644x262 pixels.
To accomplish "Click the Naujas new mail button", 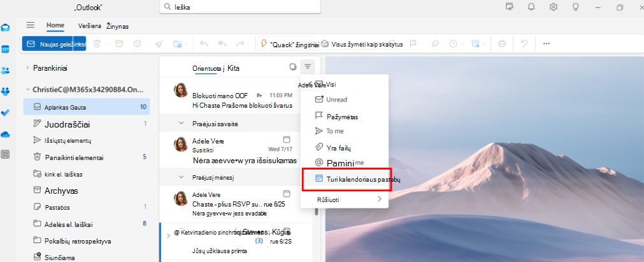I will point(54,44).
